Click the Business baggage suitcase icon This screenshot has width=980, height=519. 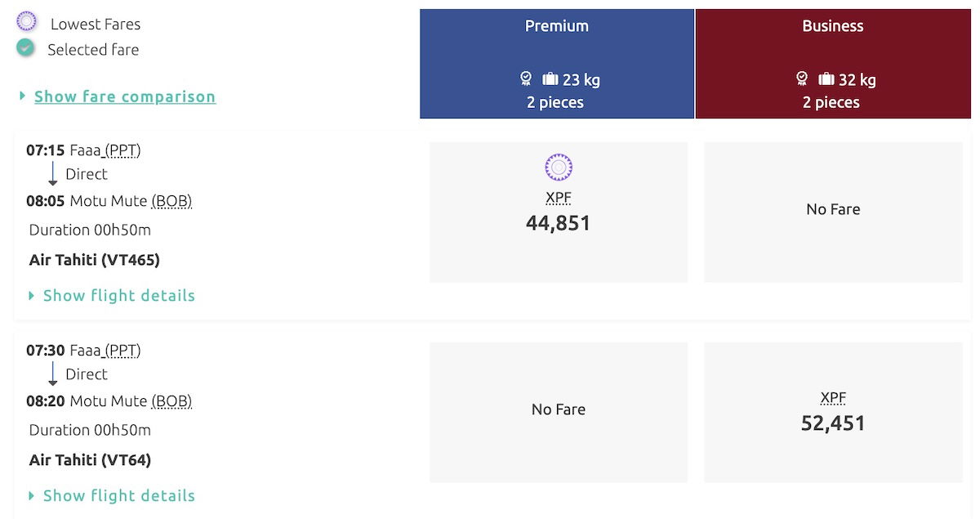point(826,79)
